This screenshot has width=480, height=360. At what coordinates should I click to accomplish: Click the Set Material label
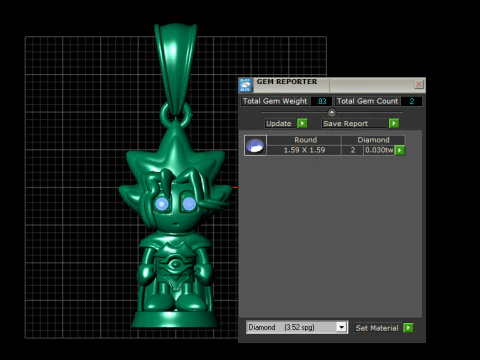pos(377,328)
